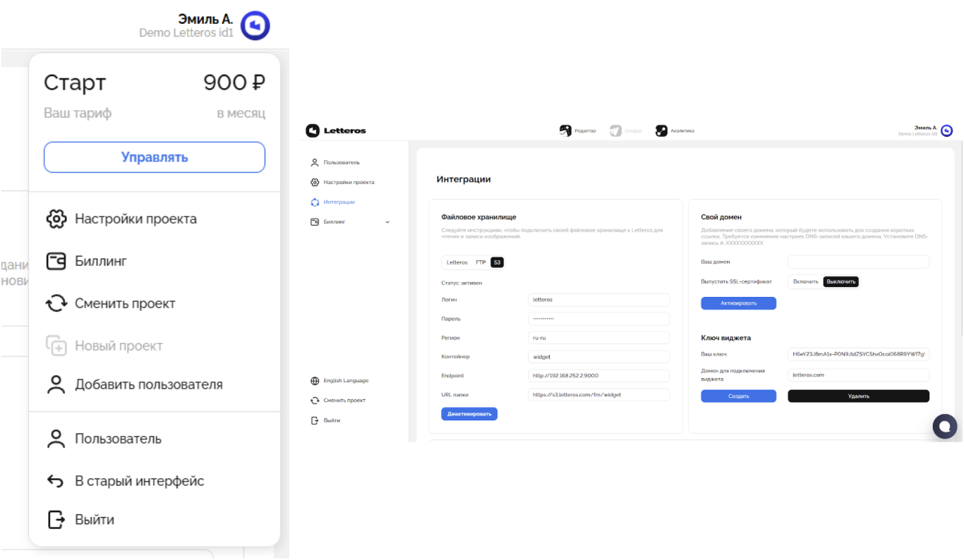
Task: Select the FTP storage option
Action: pos(481,262)
